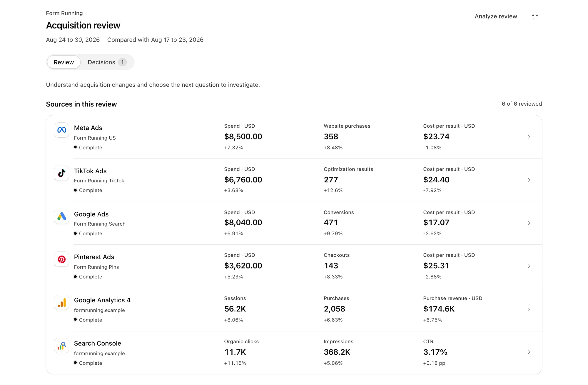Click the Acquisition review heading
This screenshot has height=385, width=588.
tap(83, 26)
